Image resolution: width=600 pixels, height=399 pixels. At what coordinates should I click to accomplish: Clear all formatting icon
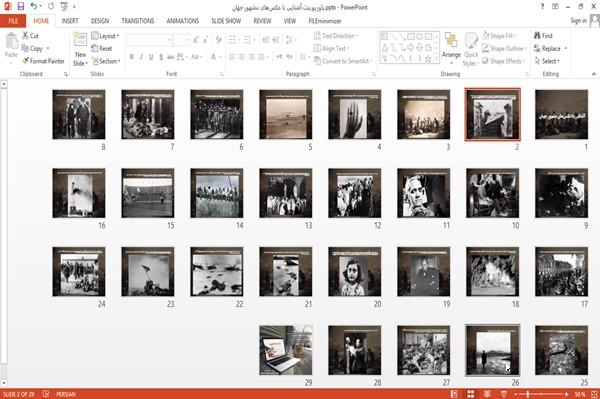218,39
